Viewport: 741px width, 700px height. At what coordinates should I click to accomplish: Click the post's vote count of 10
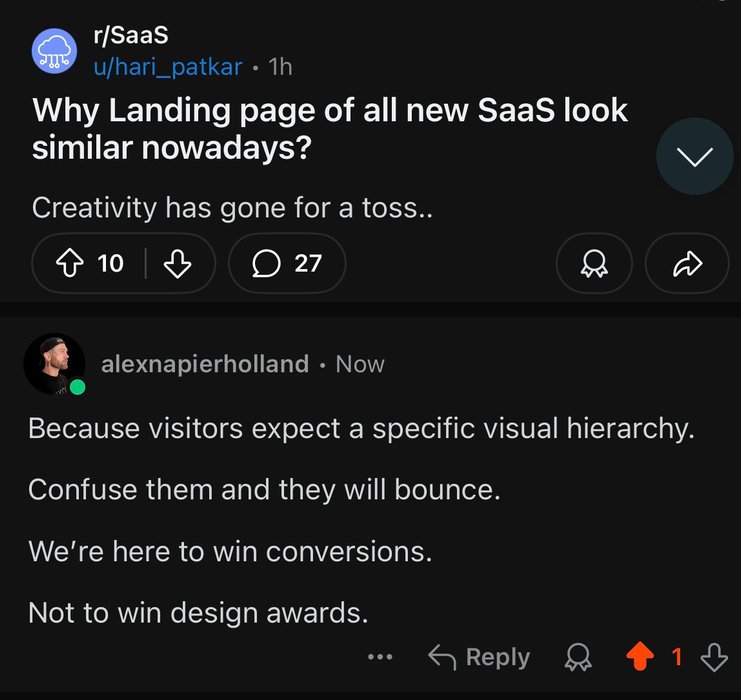[111, 263]
